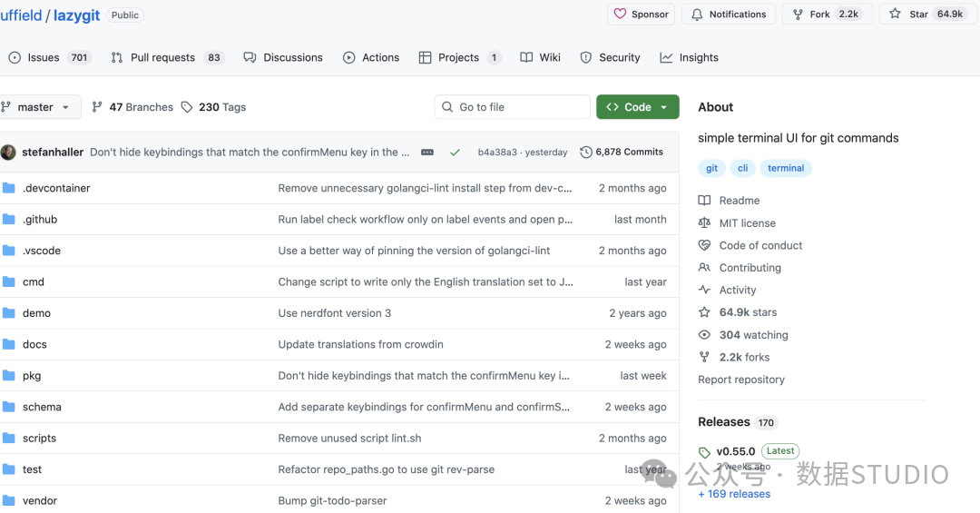
Task: Open the Pull requests tab
Action: pyautogui.click(x=168, y=57)
